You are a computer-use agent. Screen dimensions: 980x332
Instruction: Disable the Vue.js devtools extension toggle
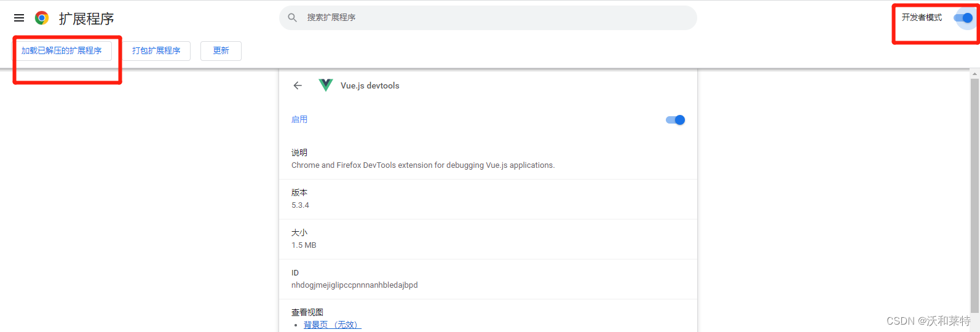tap(676, 120)
